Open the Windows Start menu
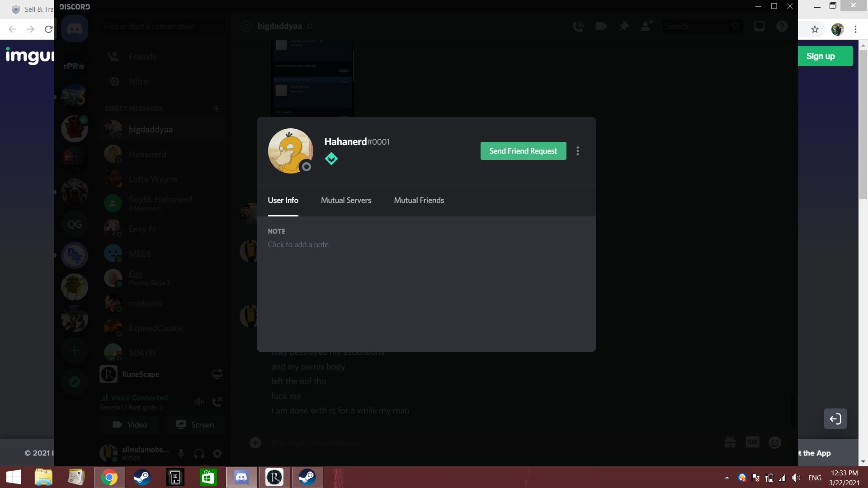This screenshot has height=488, width=868. tap(14, 477)
